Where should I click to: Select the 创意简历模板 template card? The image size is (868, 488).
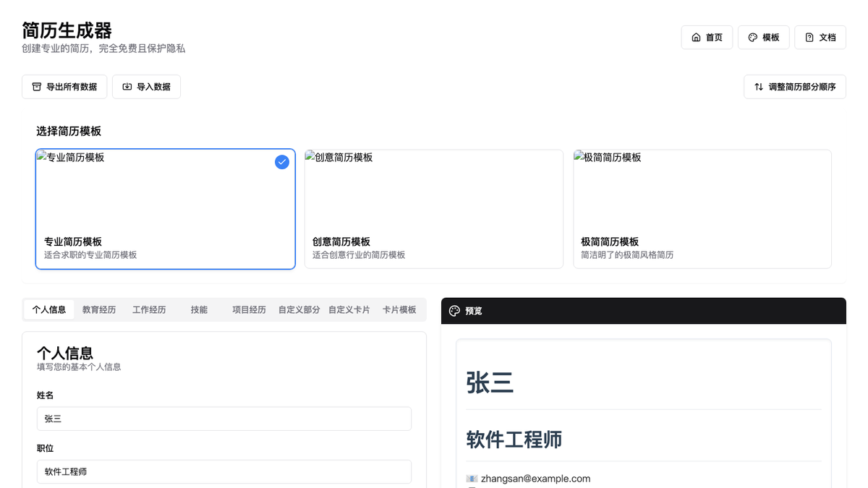point(434,209)
